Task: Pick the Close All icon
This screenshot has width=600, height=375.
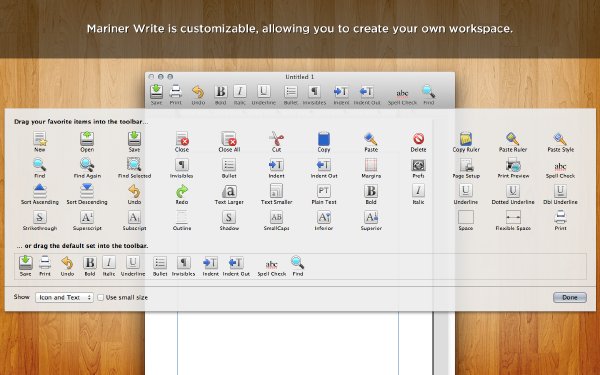Action: pyautogui.click(x=229, y=139)
